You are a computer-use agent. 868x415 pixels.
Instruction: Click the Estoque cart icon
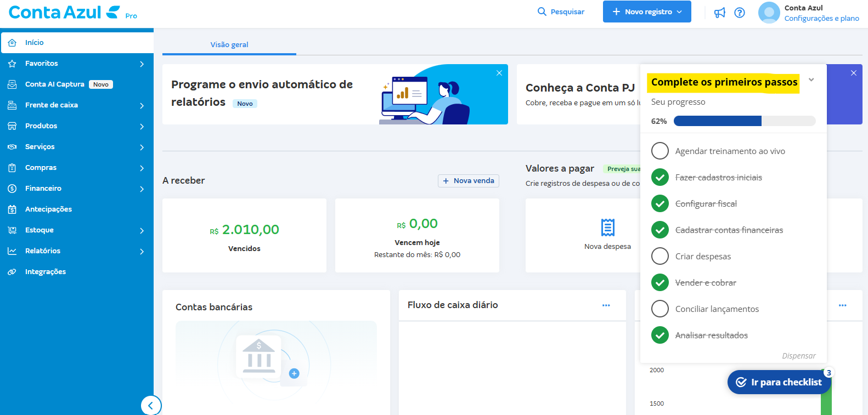pyautogui.click(x=12, y=230)
